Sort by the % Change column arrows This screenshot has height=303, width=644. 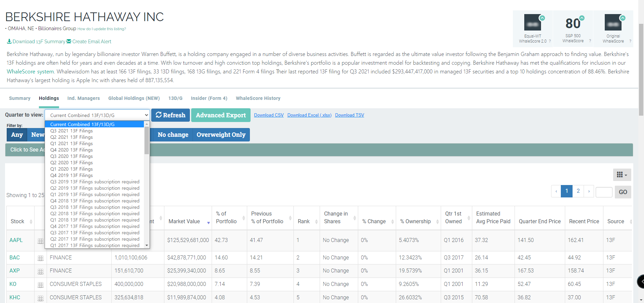392,222
